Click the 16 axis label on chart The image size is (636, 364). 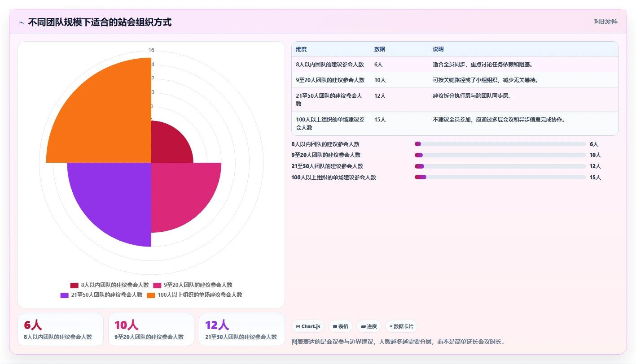click(151, 50)
